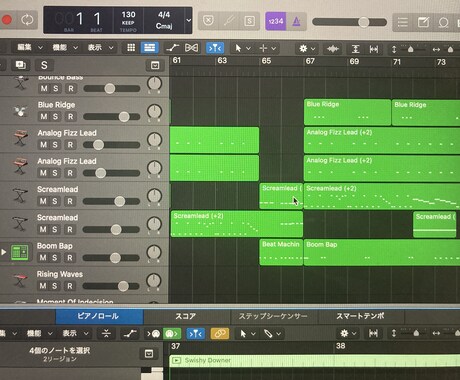
Task: Toggle the yellow Link button in piano roll
Action: pyautogui.click(x=220, y=333)
